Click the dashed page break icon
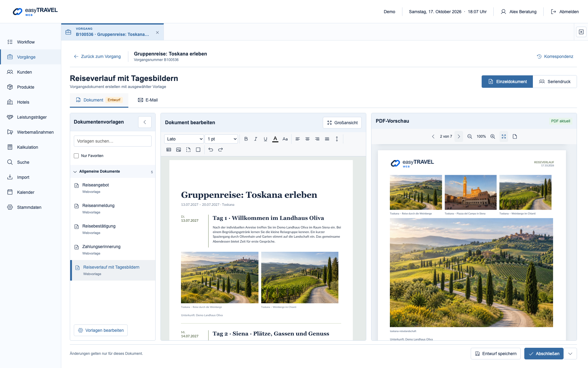588x368 pixels. (188, 150)
